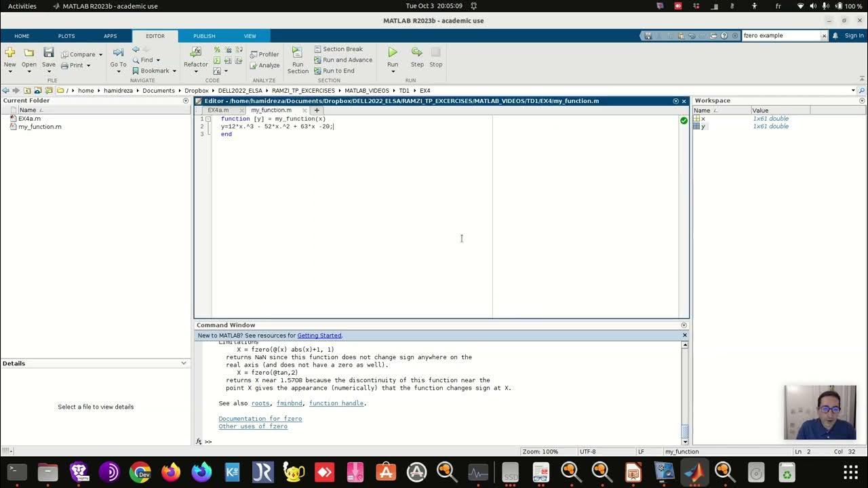Click the Analyze code button
Screen dimensions: 868x488
264,65
